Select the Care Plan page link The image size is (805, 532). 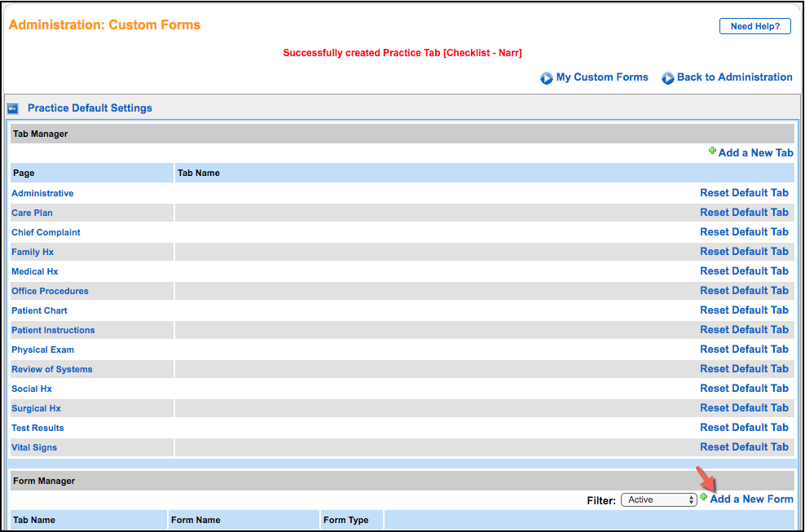point(32,213)
